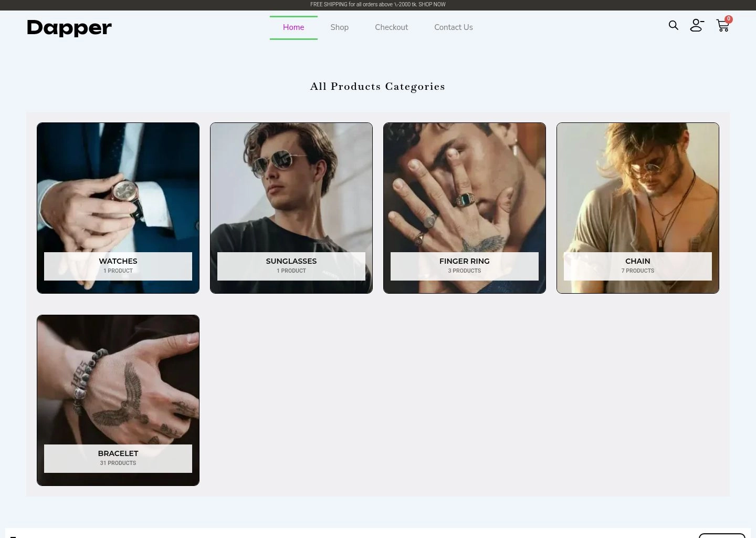Screen dimensions: 756x538
Task: Open the shopping cart icon
Action: point(722,26)
